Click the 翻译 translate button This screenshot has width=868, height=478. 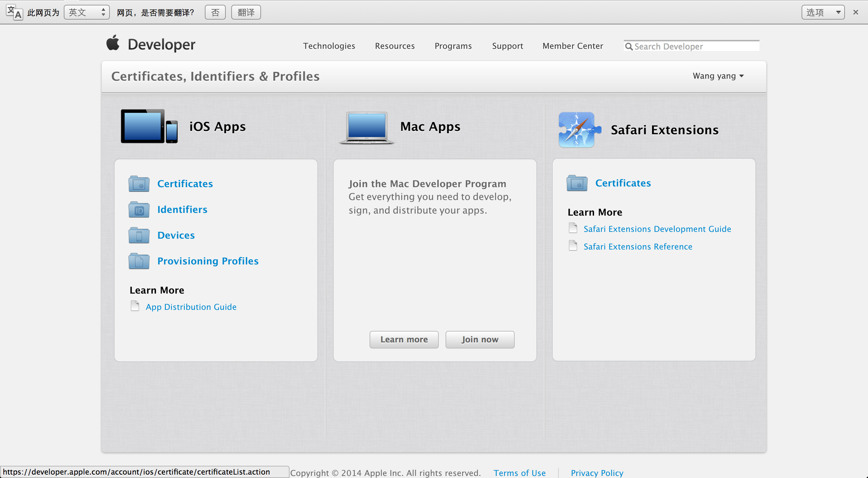click(x=246, y=13)
